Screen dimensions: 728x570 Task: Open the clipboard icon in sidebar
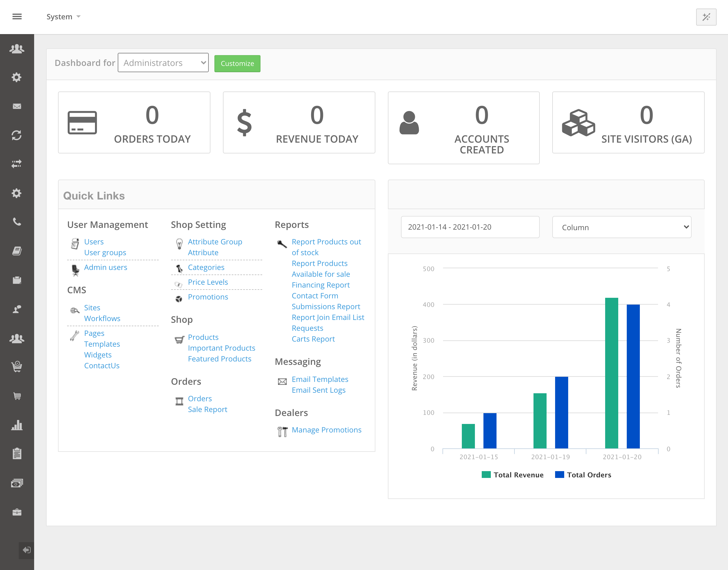[17, 453]
